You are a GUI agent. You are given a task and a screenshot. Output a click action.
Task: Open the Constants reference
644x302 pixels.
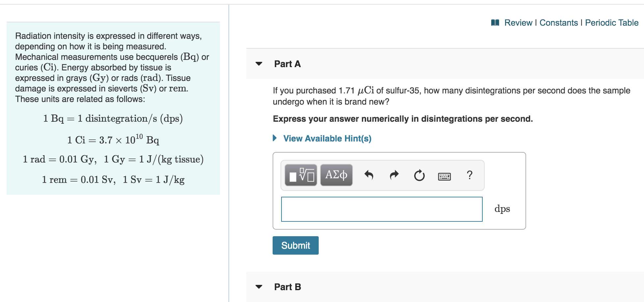pos(559,22)
